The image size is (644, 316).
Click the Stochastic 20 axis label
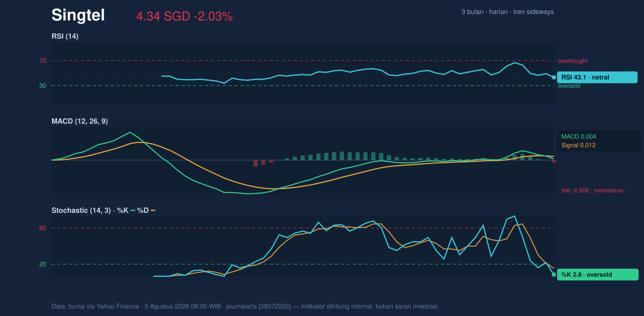[42, 264]
